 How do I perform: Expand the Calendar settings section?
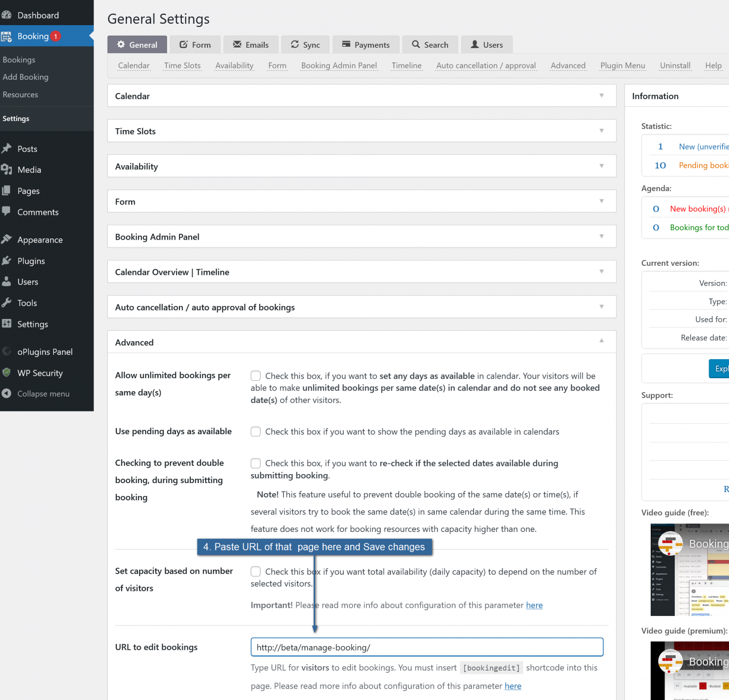(601, 96)
